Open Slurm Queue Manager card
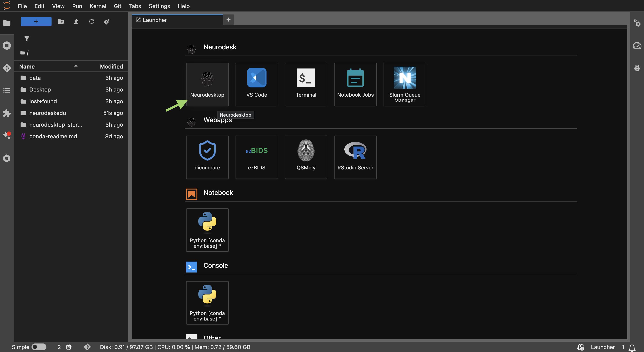The height and width of the screenshot is (352, 644). click(405, 84)
